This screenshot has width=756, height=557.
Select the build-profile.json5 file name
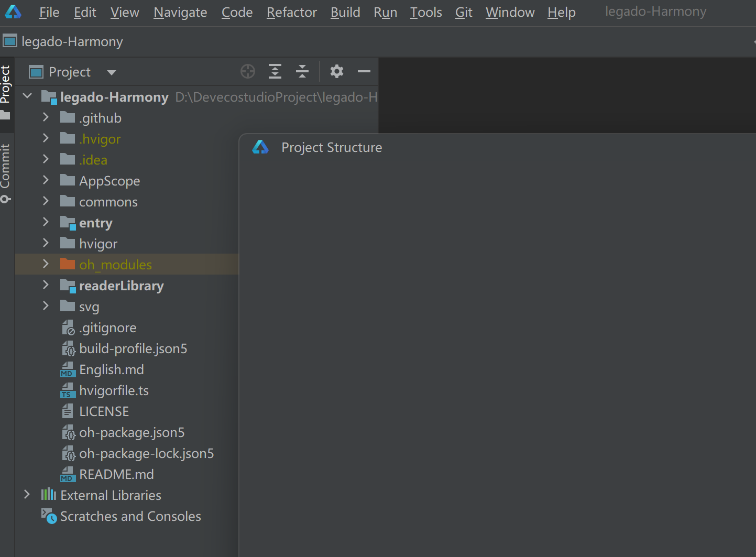tap(133, 348)
